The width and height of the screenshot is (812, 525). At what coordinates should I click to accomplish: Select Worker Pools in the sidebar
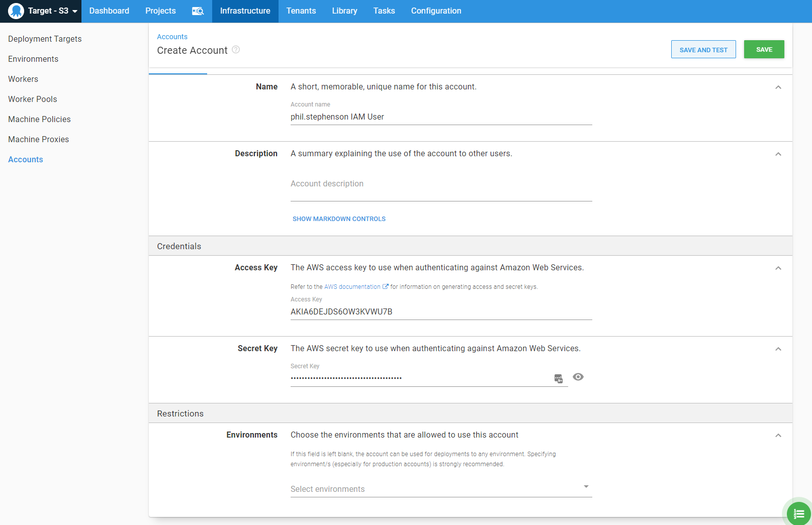(x=32, y=99)
